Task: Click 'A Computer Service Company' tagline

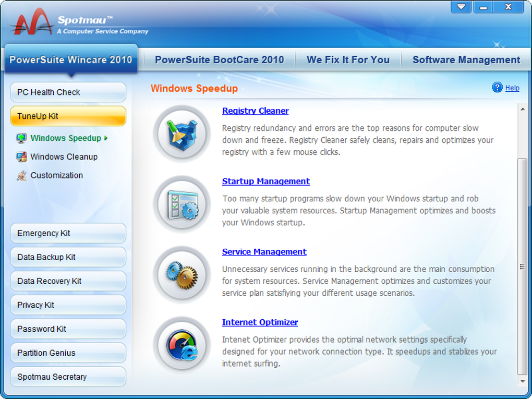Action: 103,31
